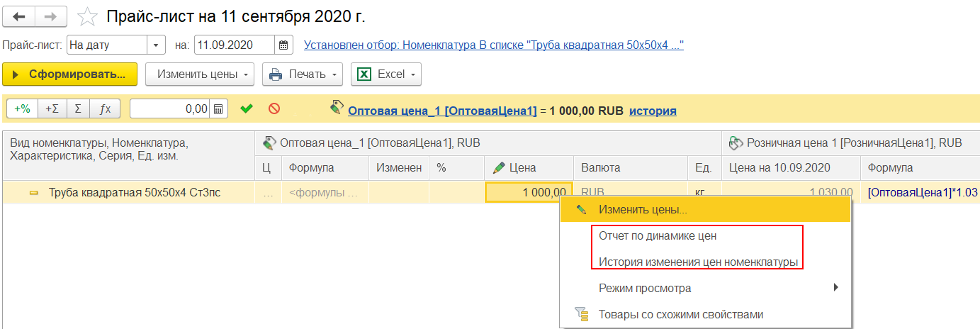Viewport: 980px width, 329px height.
Task: Click the Ед. column header
Action: [704, 168]
